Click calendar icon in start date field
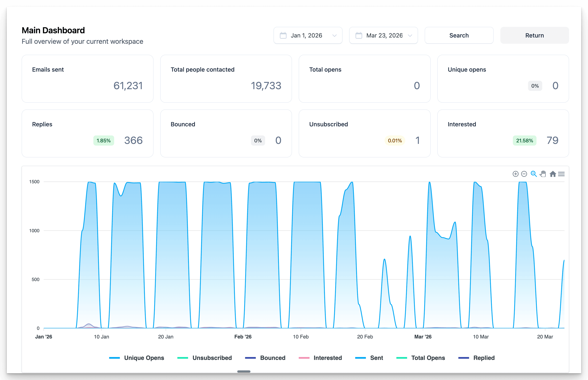Screen dimensions: 588x380 [283, 35]
